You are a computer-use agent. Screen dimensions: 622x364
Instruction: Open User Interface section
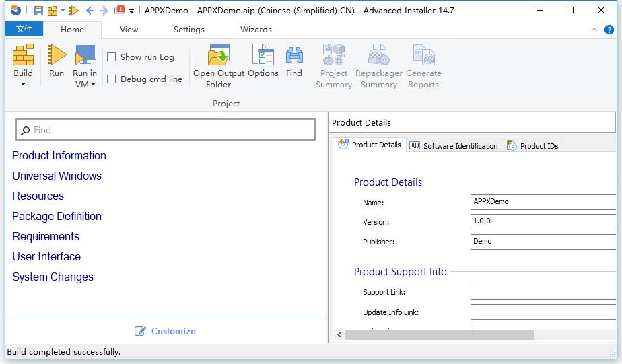[x=46, y=257]
